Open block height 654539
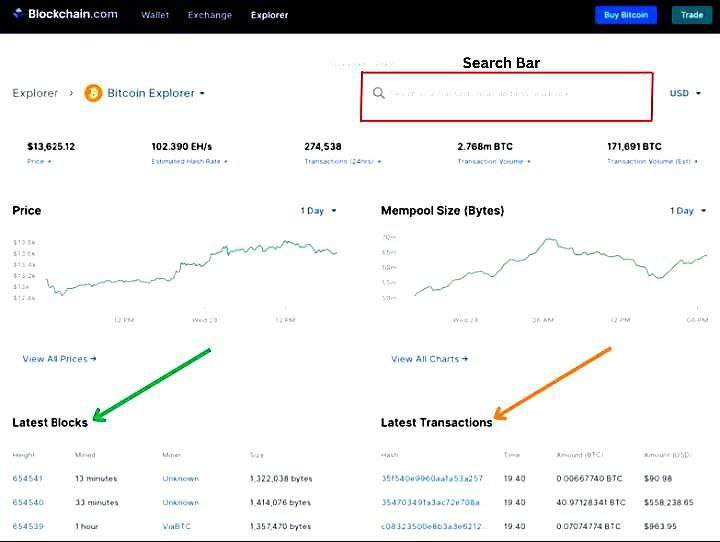Screen dimensions: 720x542 [x=28, y=526]
